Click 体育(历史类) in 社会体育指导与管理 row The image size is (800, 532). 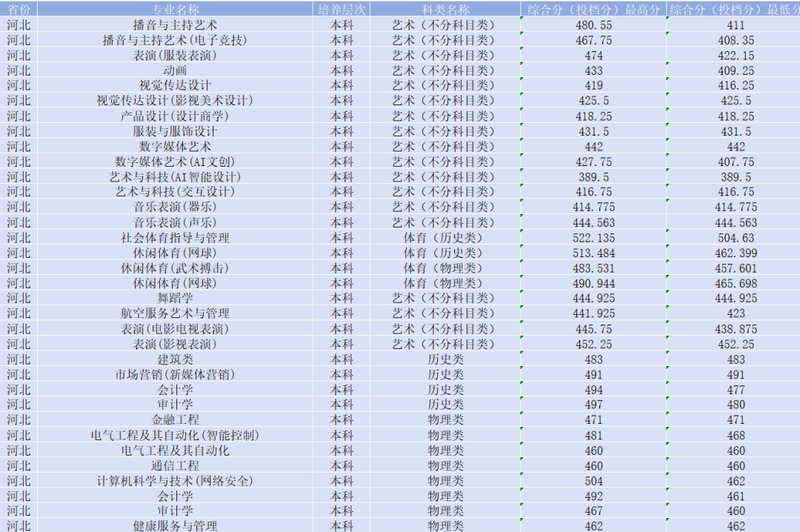click(x=445, y=237)
